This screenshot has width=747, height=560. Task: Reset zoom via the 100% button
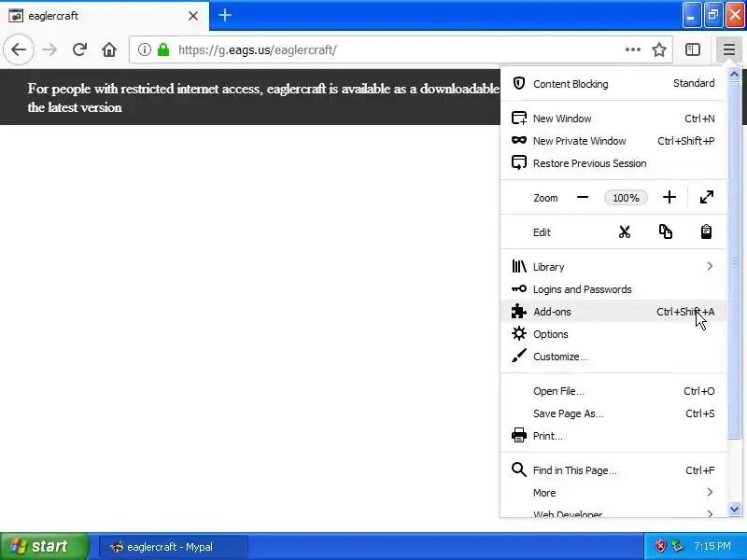626,198
